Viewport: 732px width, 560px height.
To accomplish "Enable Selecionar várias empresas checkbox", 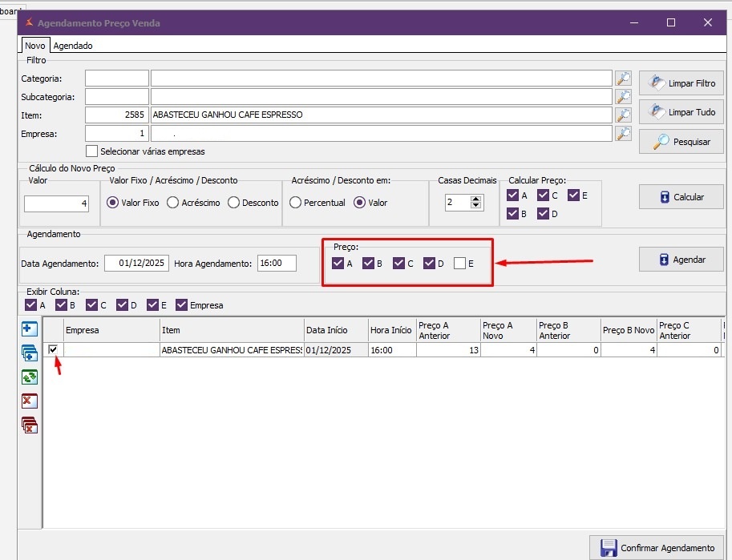I will (92, 151).
